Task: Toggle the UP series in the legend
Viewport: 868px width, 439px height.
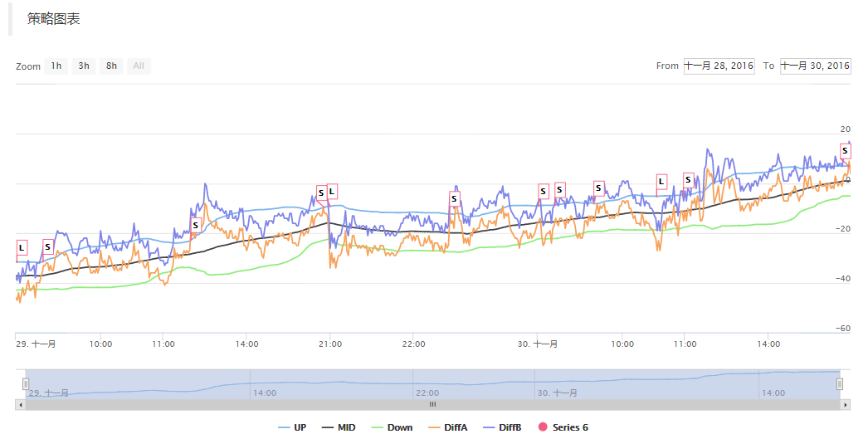Action: (293, 427)
